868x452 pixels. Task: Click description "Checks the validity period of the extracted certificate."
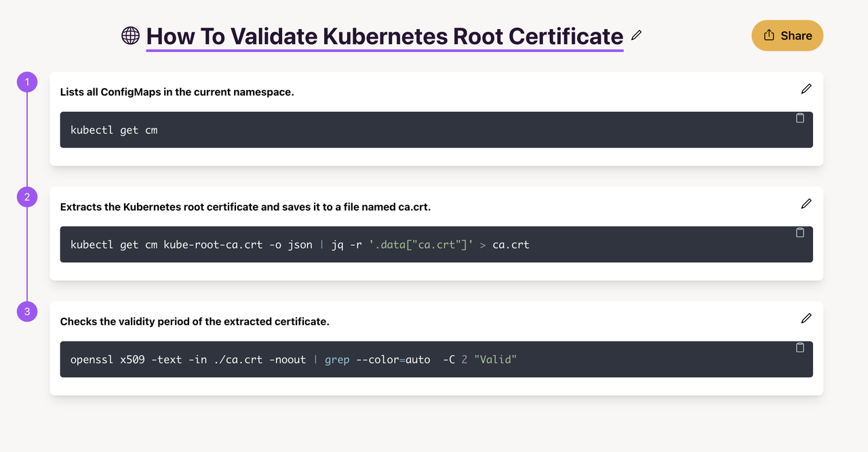[195, 321]
